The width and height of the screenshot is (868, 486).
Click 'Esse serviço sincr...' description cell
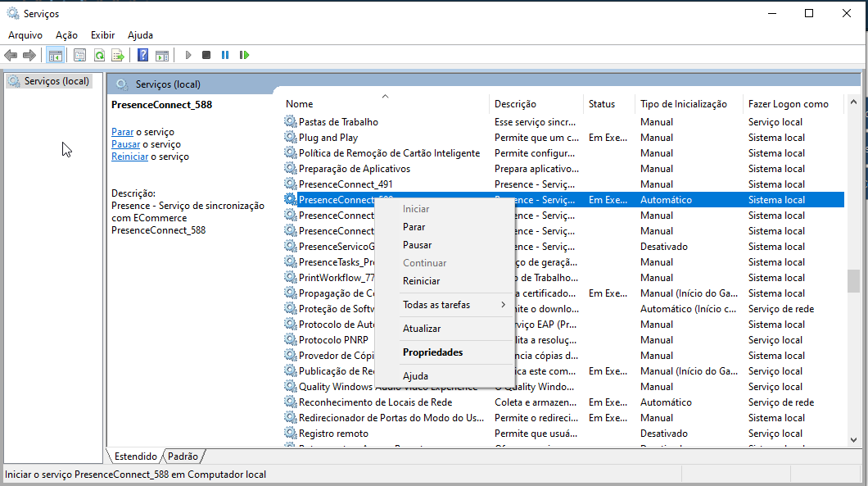point(535,122)
